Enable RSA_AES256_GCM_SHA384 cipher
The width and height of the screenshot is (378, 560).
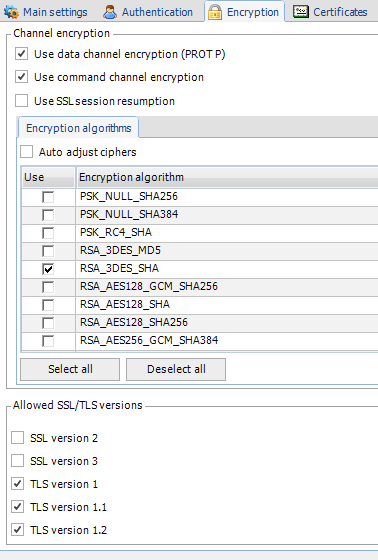click(x=48, y=341)
